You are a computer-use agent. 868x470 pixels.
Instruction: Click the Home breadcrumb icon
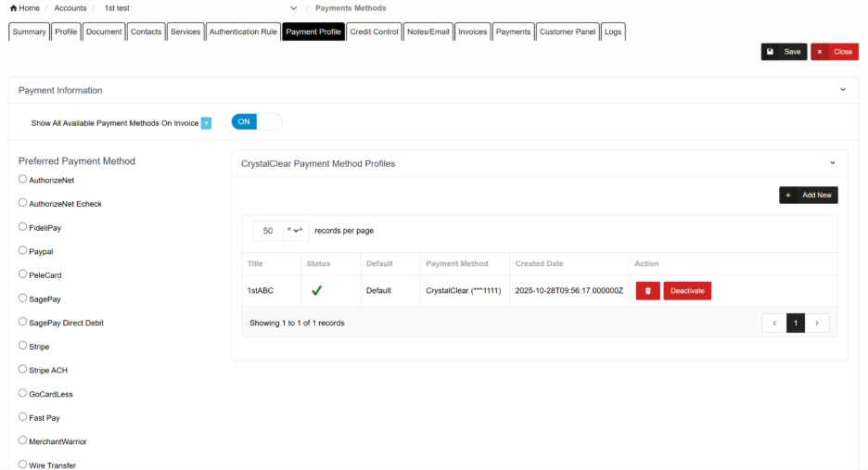point(13,8)
